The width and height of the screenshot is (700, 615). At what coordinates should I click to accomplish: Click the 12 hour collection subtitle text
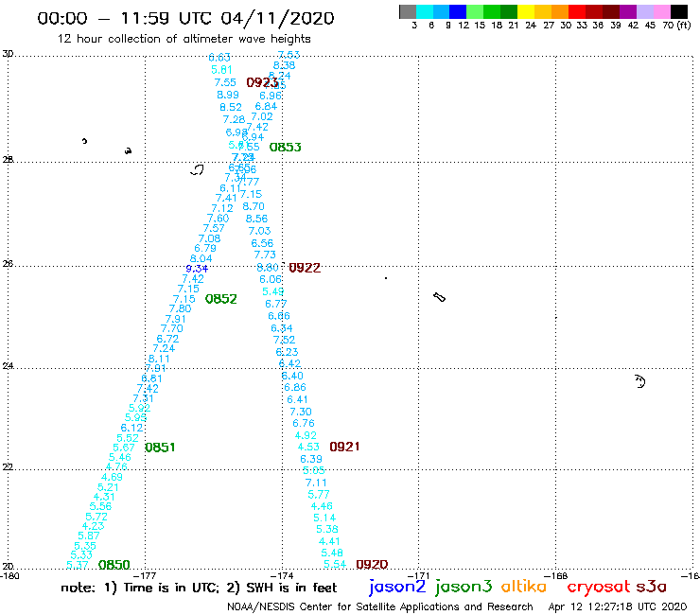coord(184,39)
